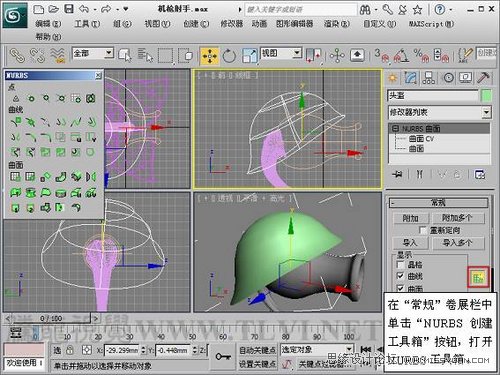Activate the Select and Move tool
This screenshot has height=375, width=500.
(x=209, y=56)
